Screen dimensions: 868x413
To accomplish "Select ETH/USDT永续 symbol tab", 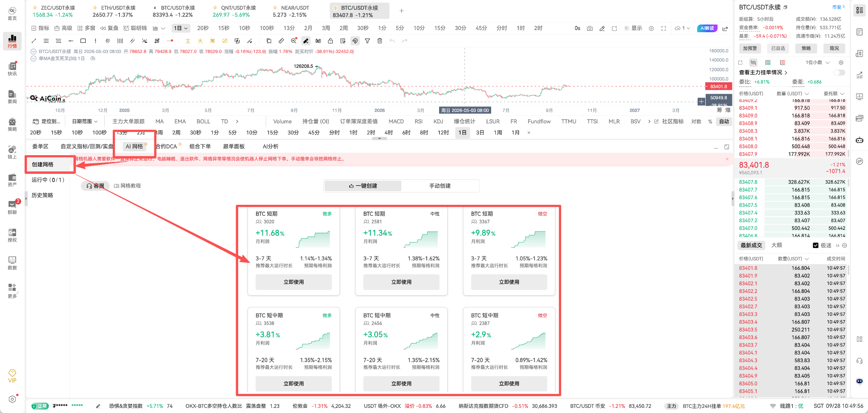I will (114, 11).
